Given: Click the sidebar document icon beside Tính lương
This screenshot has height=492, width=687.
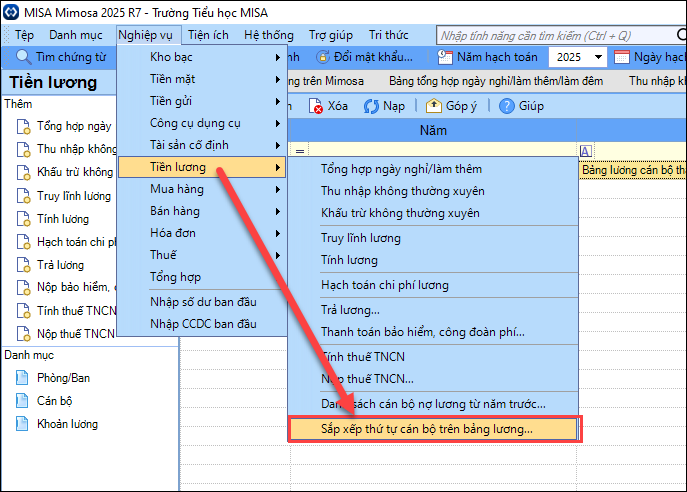Looking at the screenshot, I should click(24, 219).
